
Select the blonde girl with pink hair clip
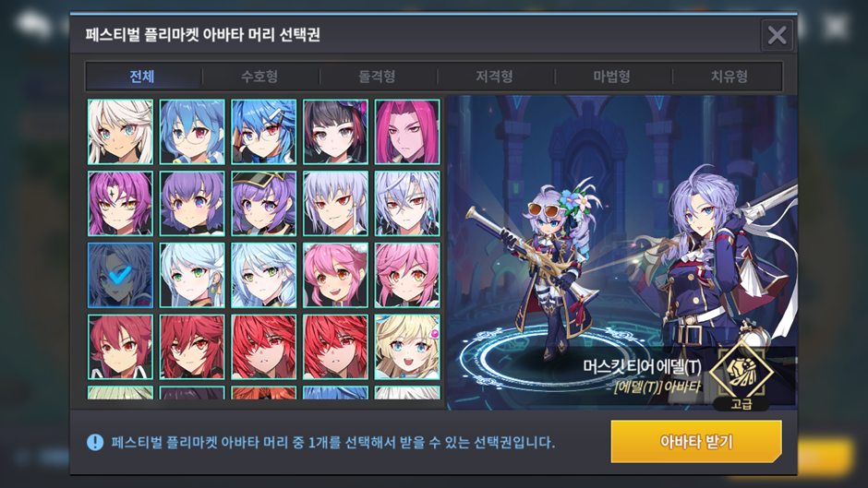coord(407,347)
